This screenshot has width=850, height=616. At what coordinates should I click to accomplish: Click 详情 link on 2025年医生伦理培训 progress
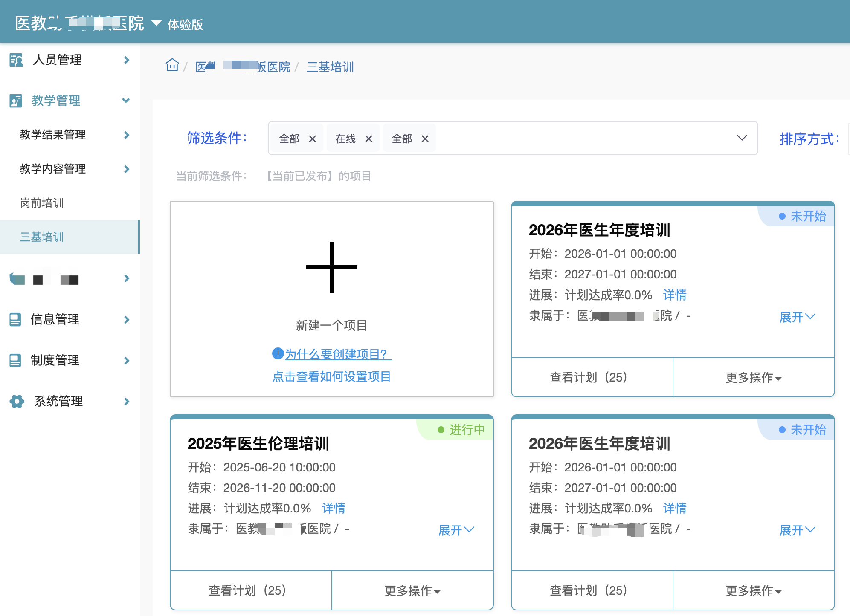334,508
